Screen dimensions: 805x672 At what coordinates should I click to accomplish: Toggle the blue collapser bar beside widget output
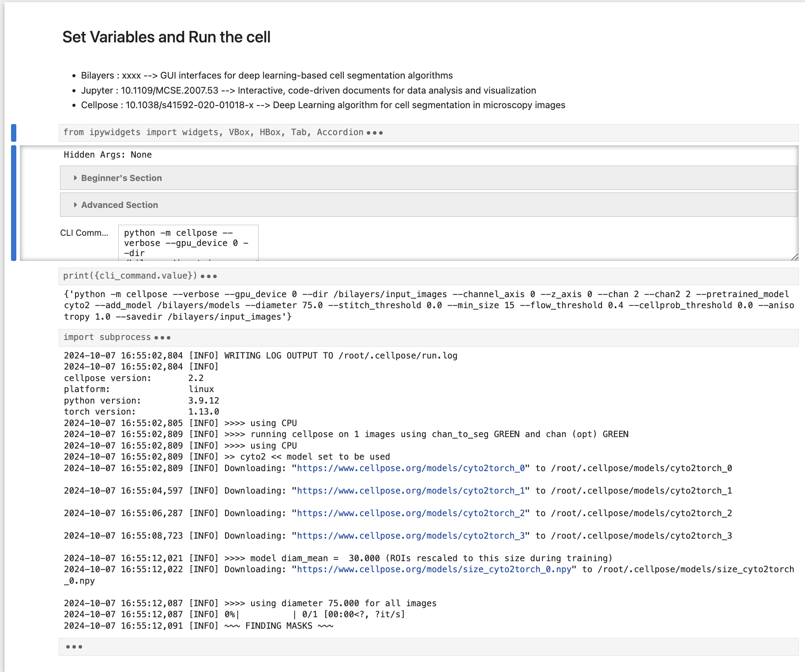click(14, 203)
